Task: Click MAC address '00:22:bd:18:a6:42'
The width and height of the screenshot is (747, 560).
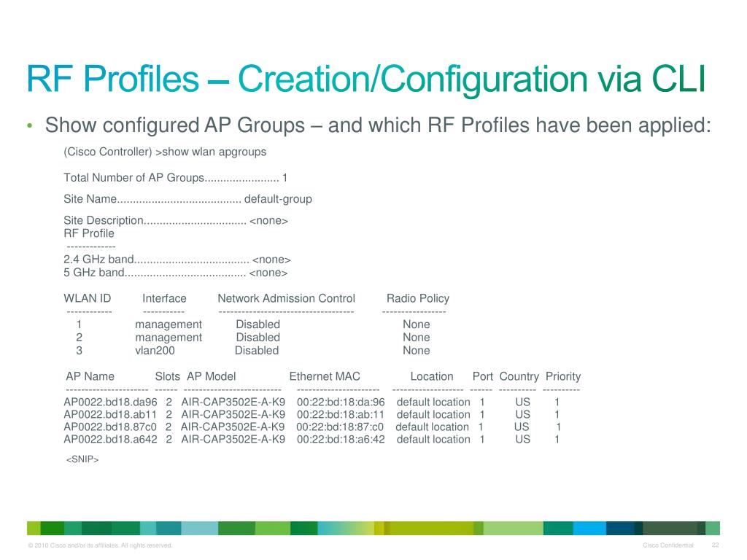Action: coord(341,439)
